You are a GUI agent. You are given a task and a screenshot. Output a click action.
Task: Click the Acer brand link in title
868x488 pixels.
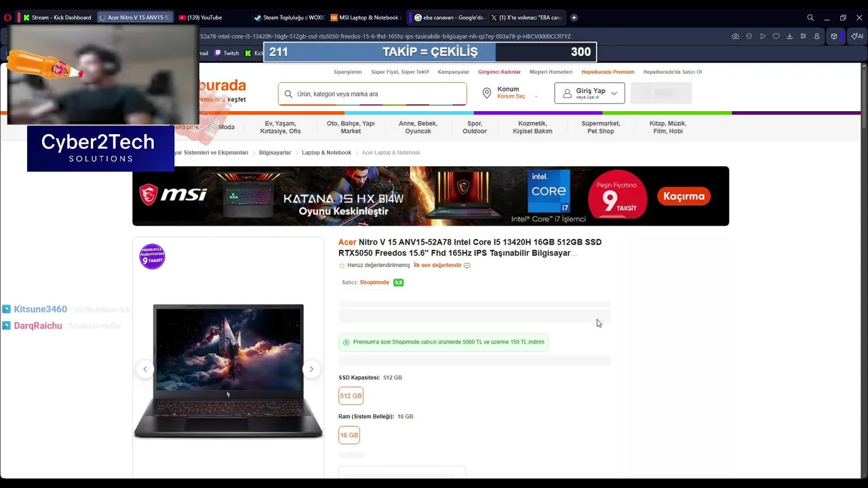click(x=347, y=242)
